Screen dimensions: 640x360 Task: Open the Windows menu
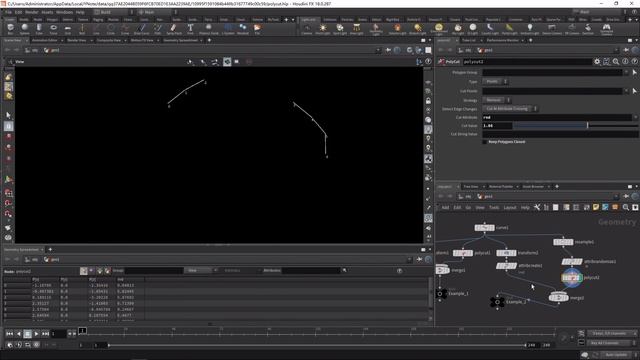[64, 12]
